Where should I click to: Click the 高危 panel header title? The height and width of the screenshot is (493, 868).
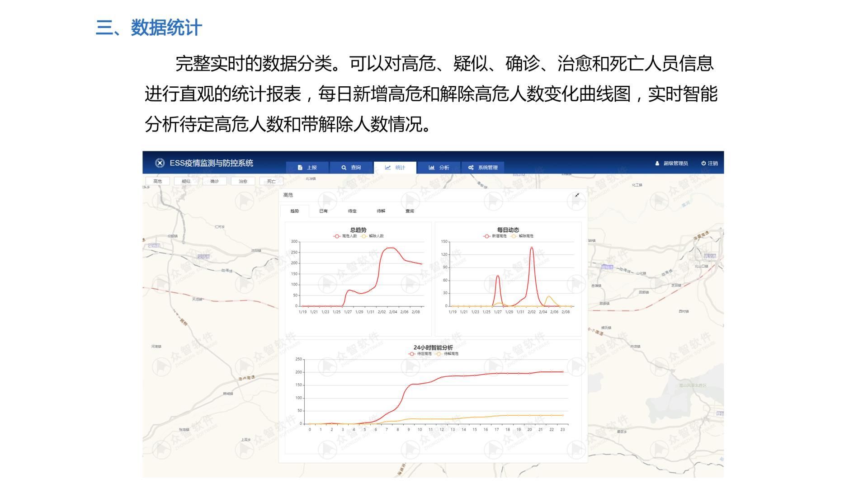[x=288, y=195]
